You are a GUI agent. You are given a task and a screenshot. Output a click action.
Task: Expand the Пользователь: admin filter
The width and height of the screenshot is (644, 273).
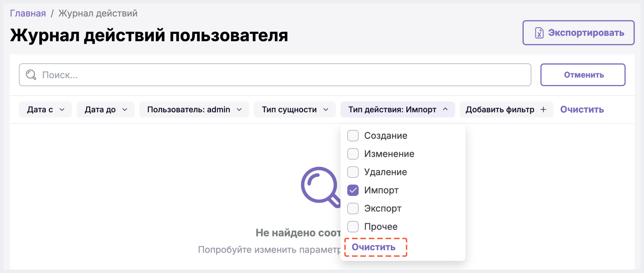click(x=194, y=110)
